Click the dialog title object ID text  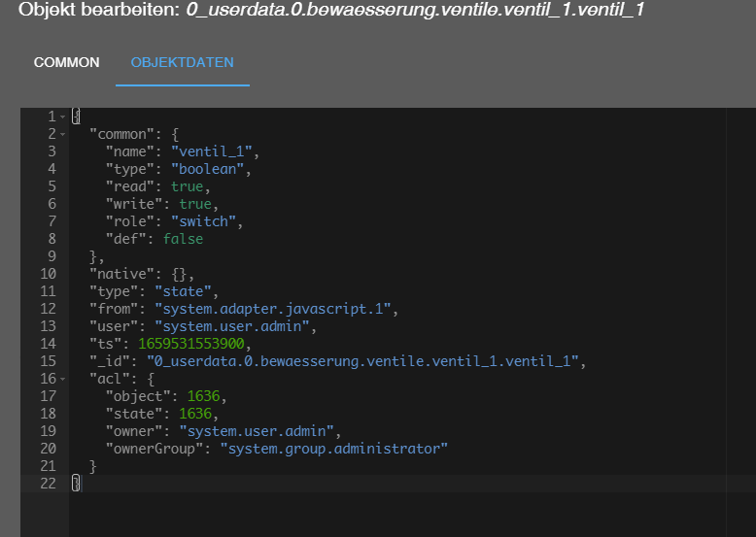point(416,9)
